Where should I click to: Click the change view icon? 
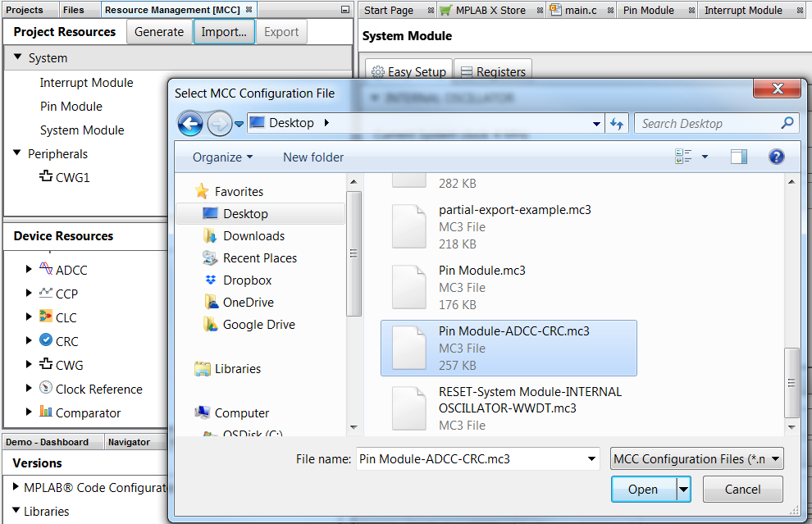(x=683, y=157)
